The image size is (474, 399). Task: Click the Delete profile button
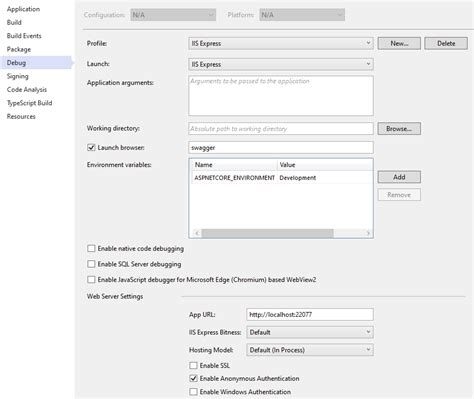[x=446, y=43]
